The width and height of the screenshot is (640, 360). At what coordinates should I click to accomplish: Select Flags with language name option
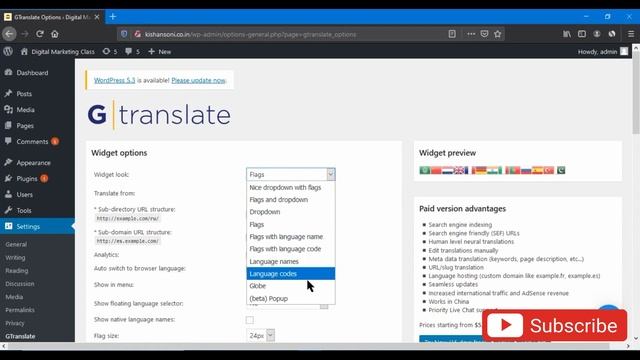(291, 237)
